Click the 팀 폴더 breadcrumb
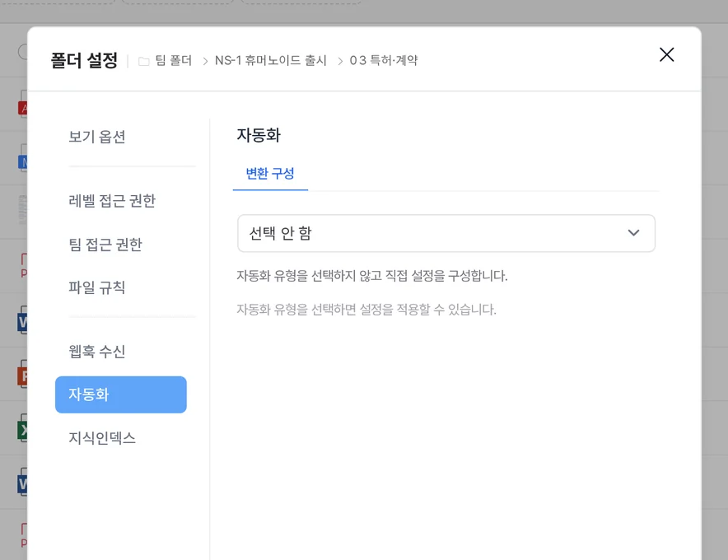The height and width of the screenshot is (560, 728). (174, 60)
